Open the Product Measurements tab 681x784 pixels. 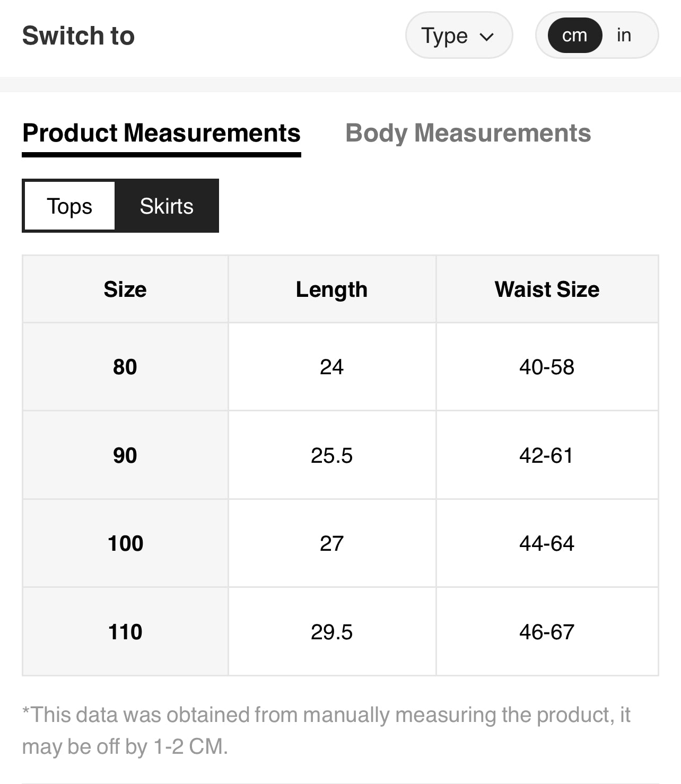point(161,133)
